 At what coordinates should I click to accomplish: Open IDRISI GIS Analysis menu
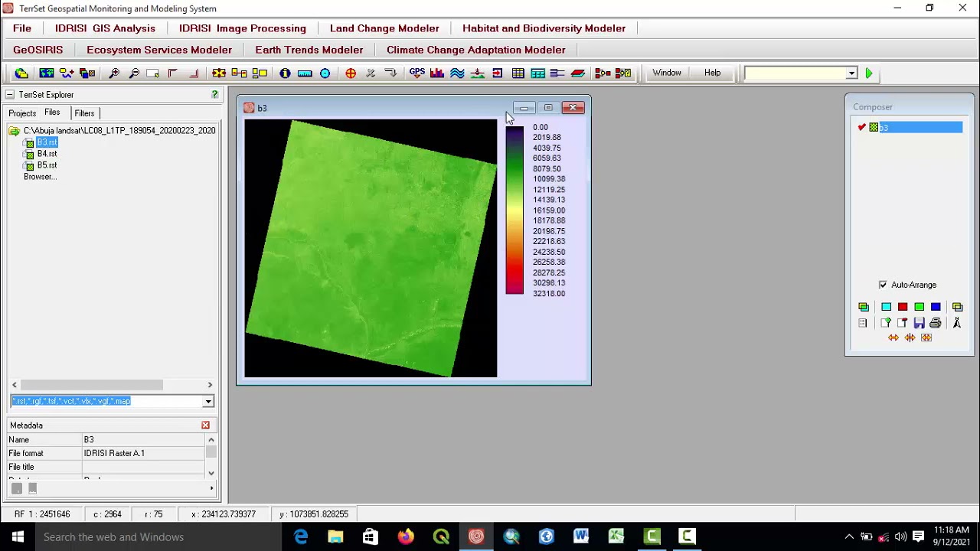coord(105,28)
